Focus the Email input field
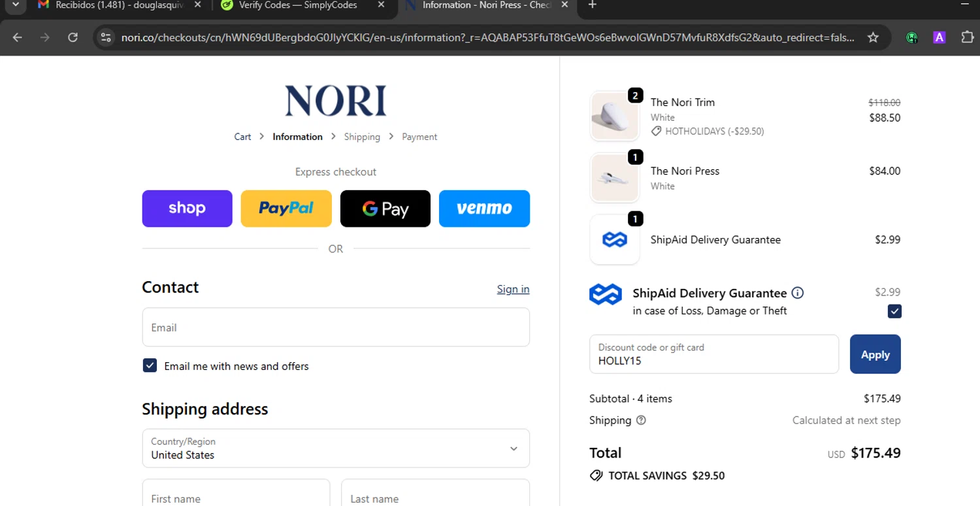Viewport: 980px width, 506px height. pos(336,327)
